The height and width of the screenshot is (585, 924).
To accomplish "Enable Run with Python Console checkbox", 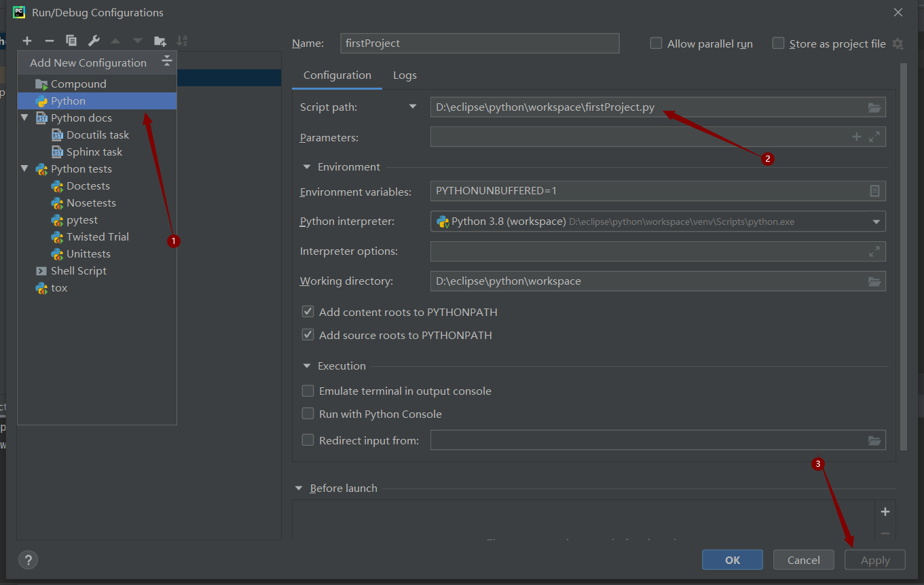I will coord(308,414).
